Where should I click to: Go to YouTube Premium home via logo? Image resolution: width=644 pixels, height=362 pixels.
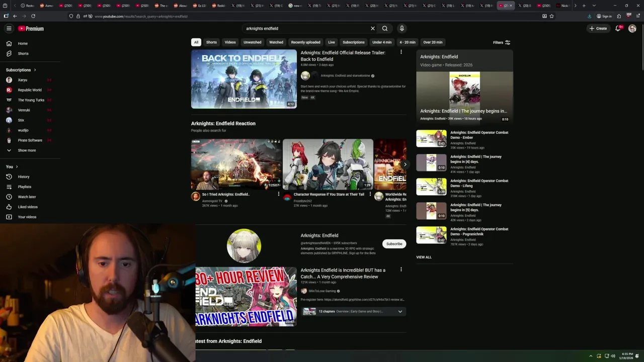coord(31,29)
